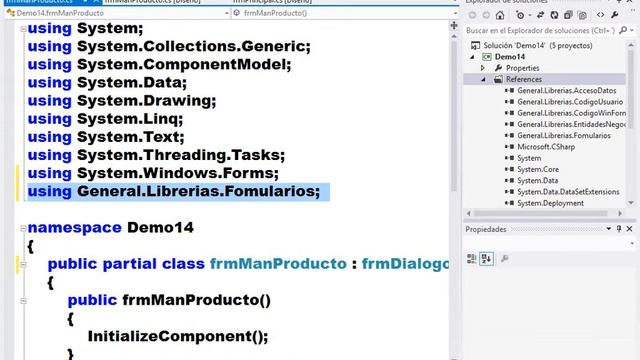Screen dimensions: 640x360
Task: Select reference General.Librerias.Fomularios
Action: point(564,136)
